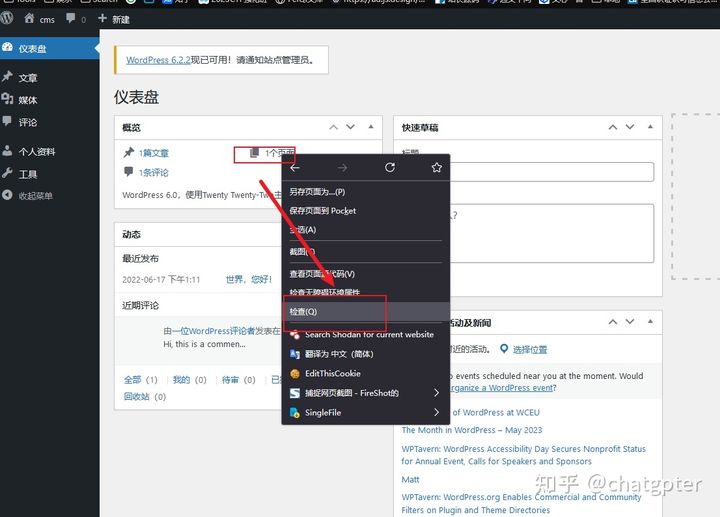Open the cms site home link
The width and height of the screenshot is (720, 517).
coord(39,19)
